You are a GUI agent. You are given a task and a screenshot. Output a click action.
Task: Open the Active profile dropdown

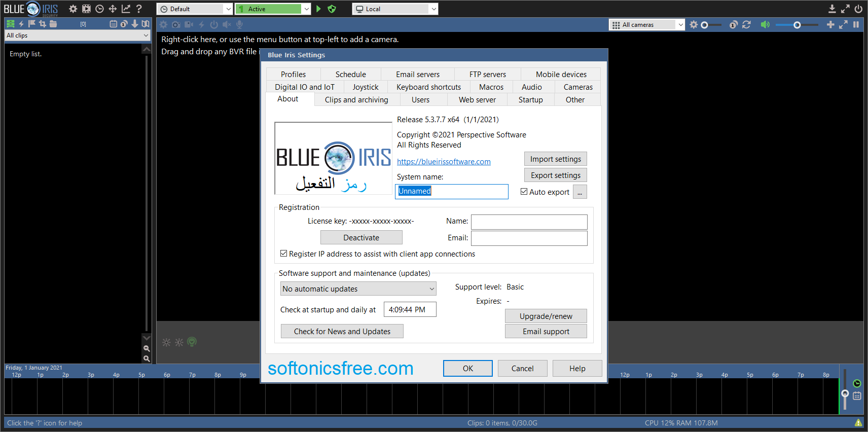point(273,9)
